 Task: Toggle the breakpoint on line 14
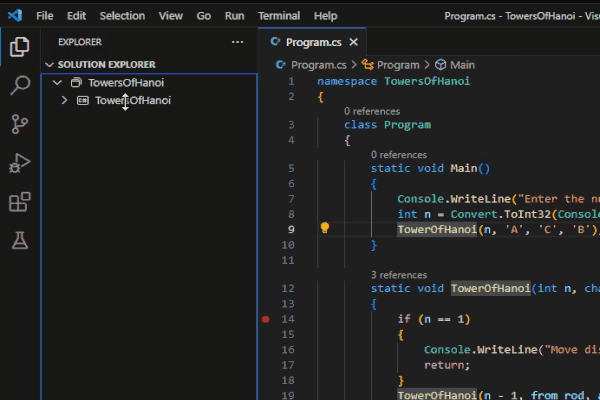[x=265, y=319]
